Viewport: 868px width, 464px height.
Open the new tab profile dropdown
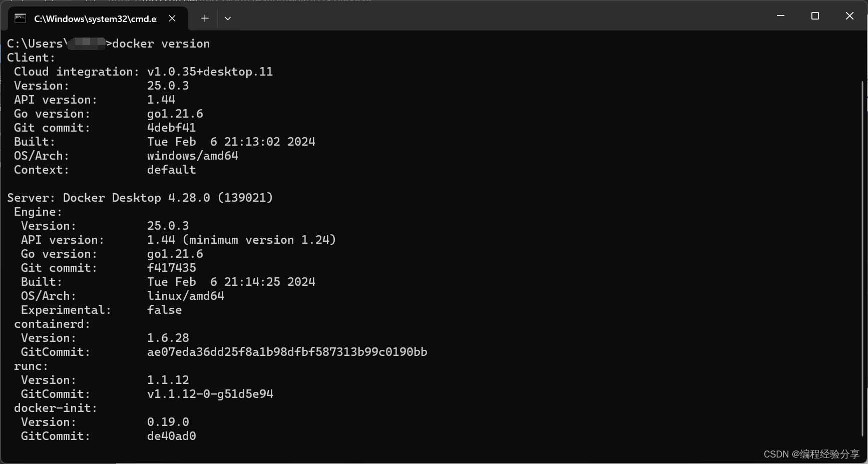coord(228,18)
